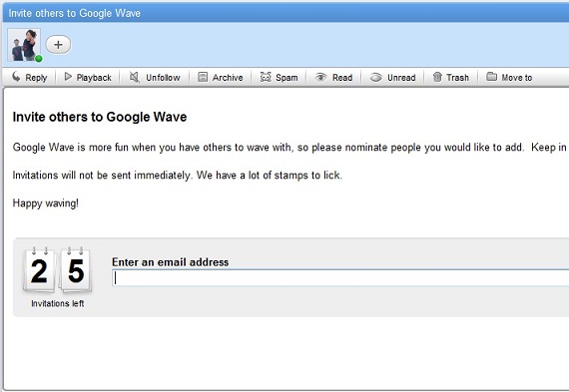
Task: Click the Reply toolbar button
Action: 29,77
